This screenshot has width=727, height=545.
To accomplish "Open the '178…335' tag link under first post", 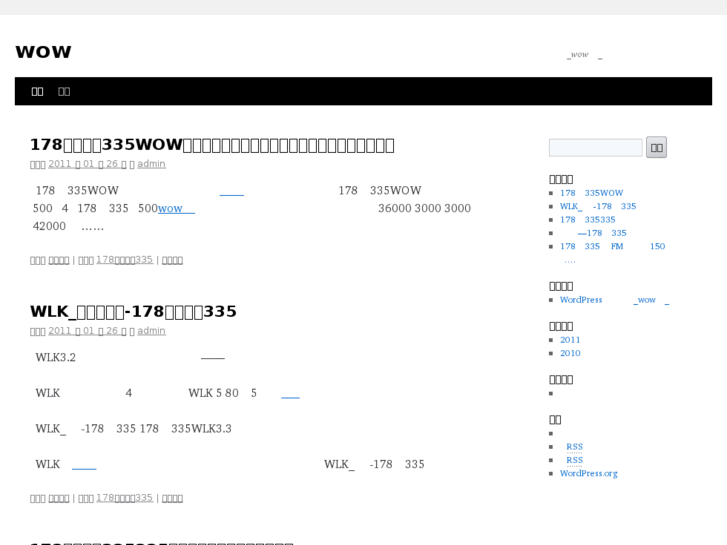I will coord(125,260).
